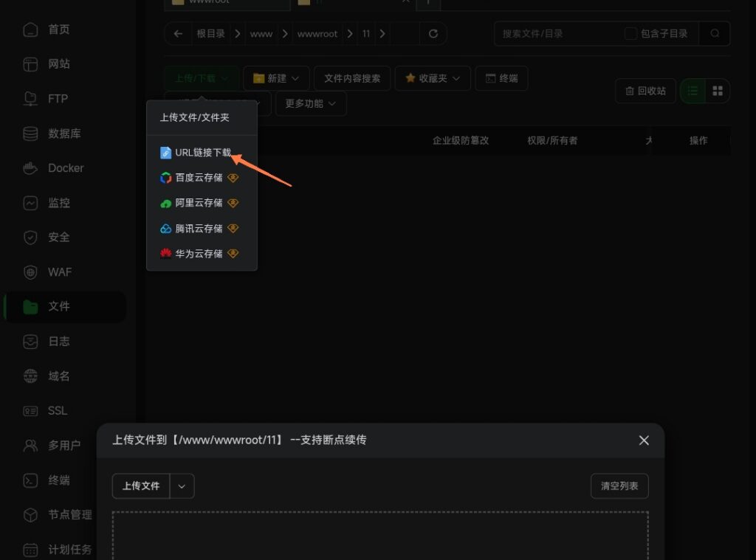Refresh the current directory listing

pos(433,33)
